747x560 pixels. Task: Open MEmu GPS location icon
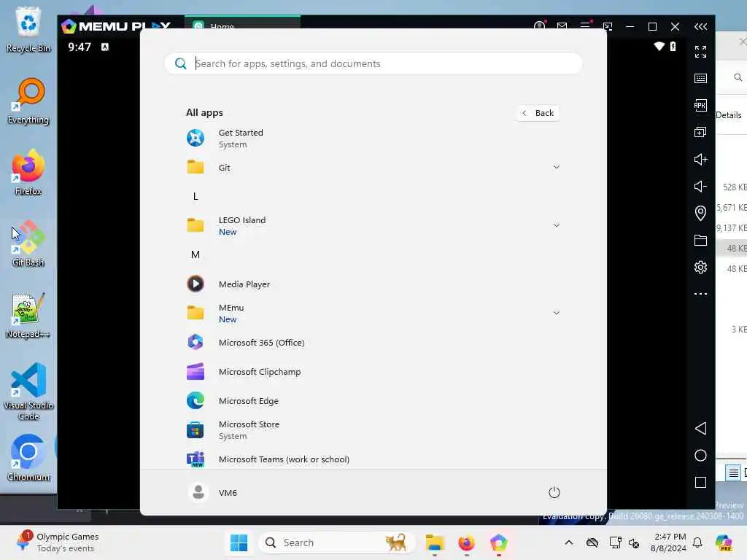700,213
